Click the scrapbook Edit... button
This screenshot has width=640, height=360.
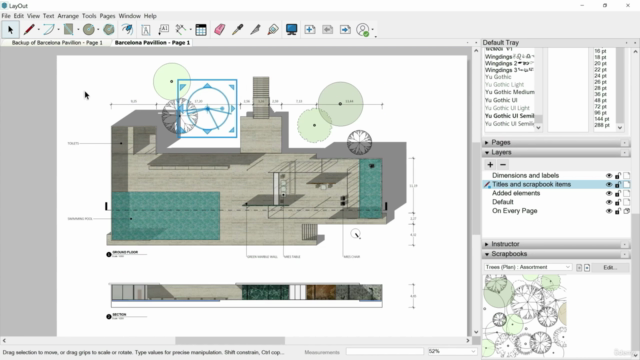(x=610, y=267)
